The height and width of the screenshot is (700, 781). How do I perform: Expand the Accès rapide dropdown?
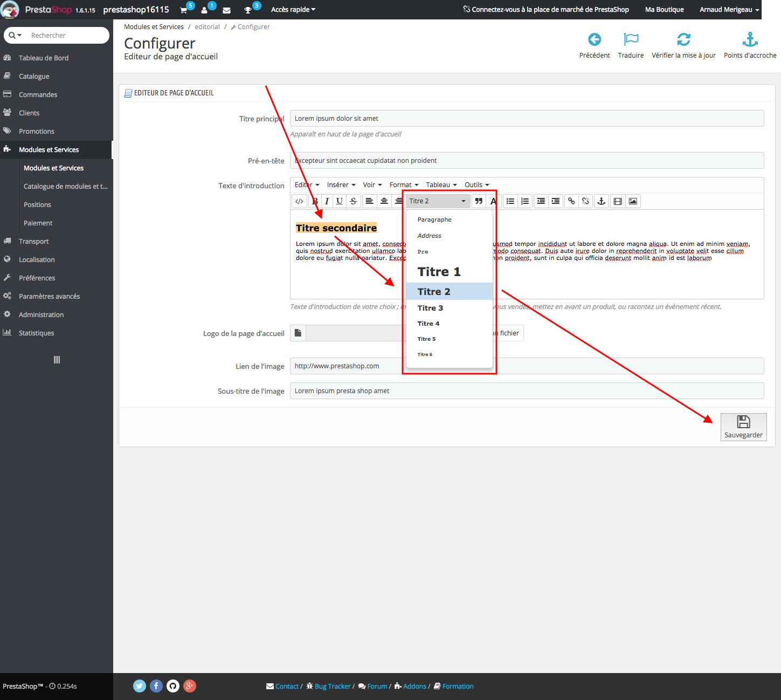click(x=293, y=10)
